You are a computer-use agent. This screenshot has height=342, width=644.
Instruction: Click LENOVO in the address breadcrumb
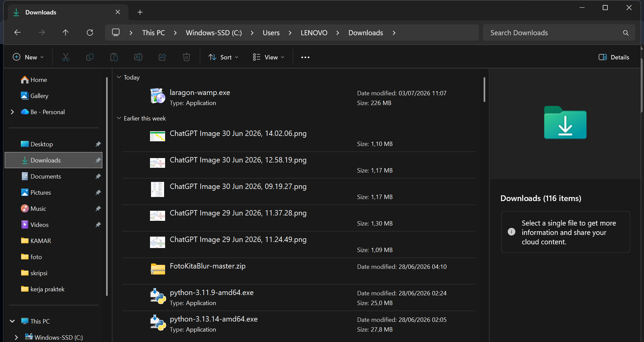[x=314, y=33]
